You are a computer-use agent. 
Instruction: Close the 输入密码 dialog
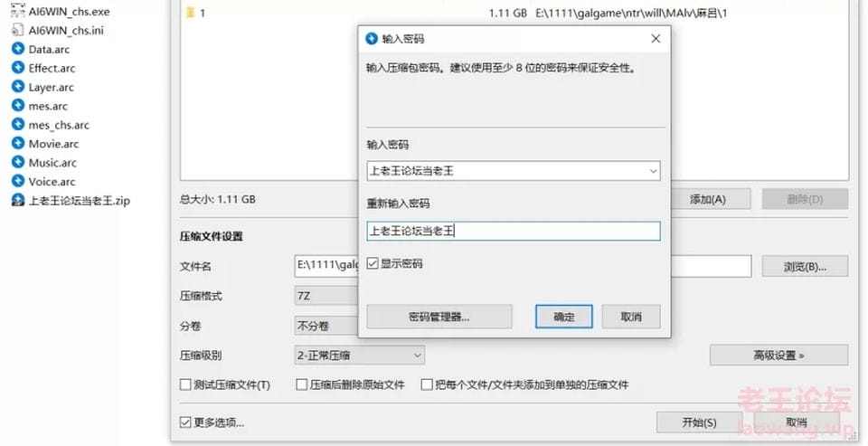(x=656, y=39)
